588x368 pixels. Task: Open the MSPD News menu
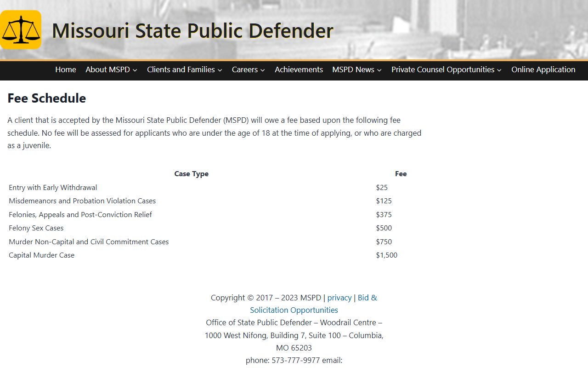353,69
